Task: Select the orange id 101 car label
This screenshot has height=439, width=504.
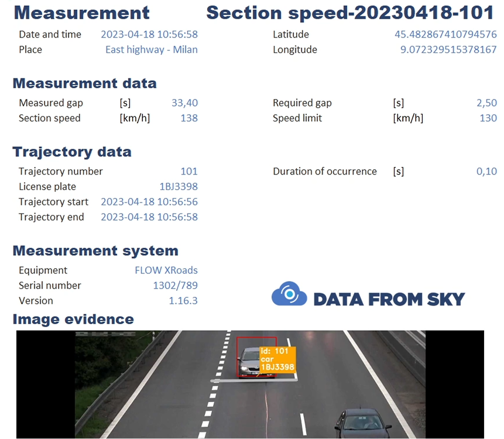Action: (x=277, y=359)
